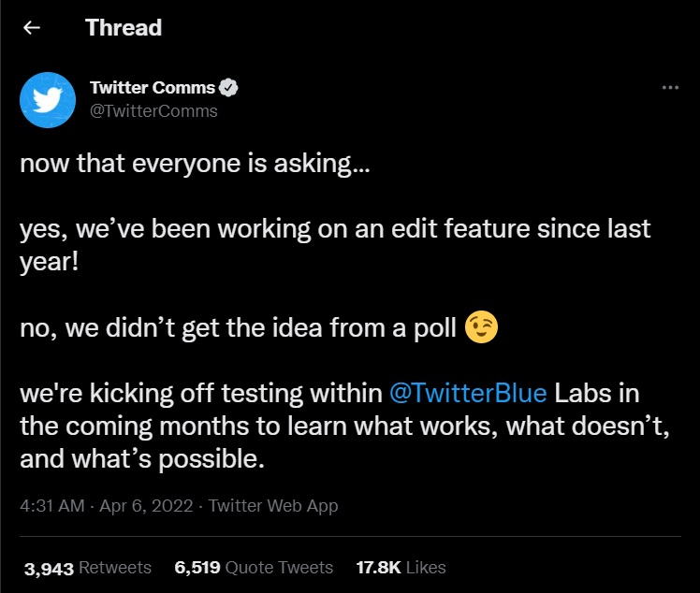Screen dimensions: 700x593
Task: Click the Apr 6, 2022 date
Action: click(146, 505)
